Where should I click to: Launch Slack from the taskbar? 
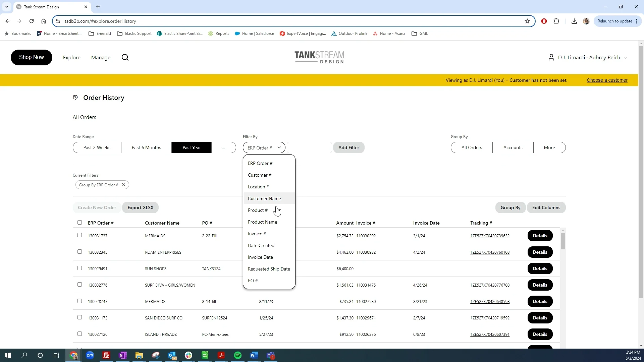[189, 355]
